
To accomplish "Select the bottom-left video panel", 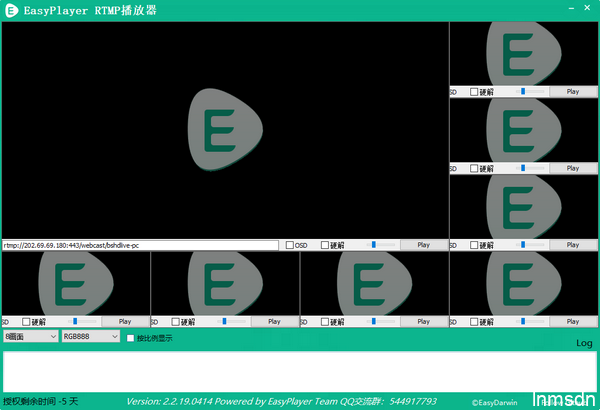I will [x=76, y=284].
